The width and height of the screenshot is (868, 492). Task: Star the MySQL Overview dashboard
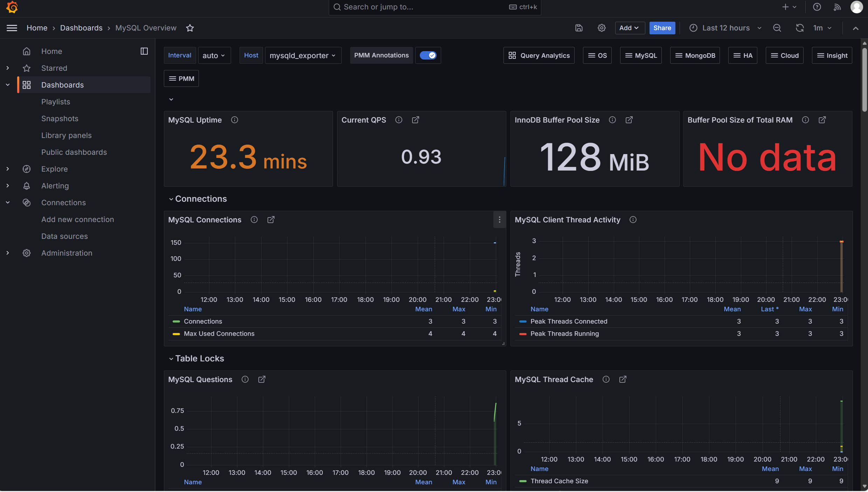click(190, 28)
